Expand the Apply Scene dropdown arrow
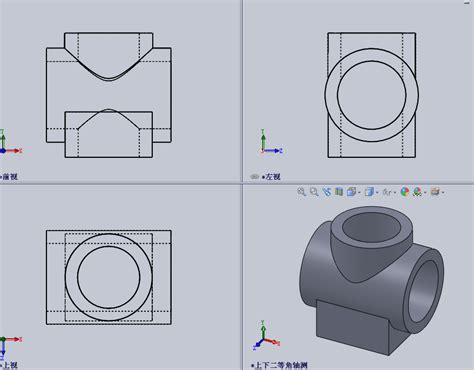 [x=425, y=193]
